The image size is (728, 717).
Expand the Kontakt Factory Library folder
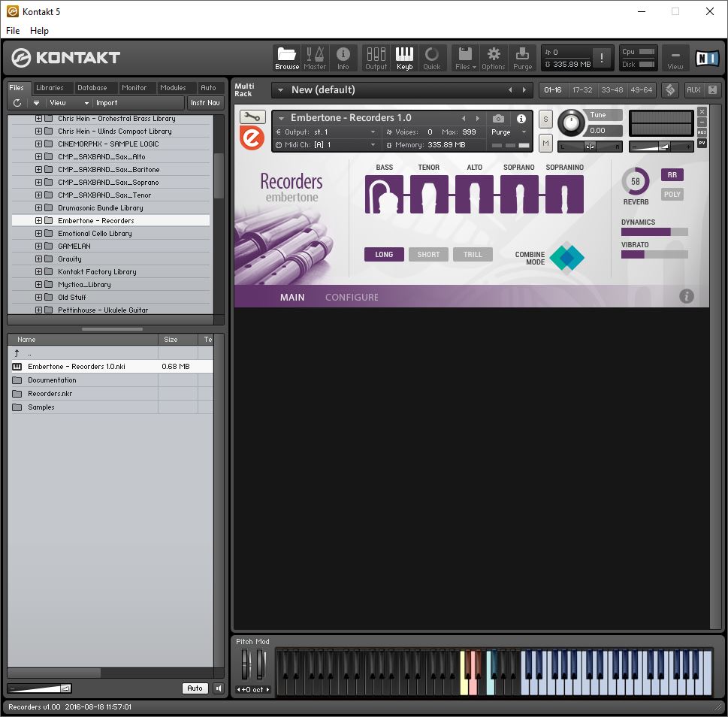[38, 271]
